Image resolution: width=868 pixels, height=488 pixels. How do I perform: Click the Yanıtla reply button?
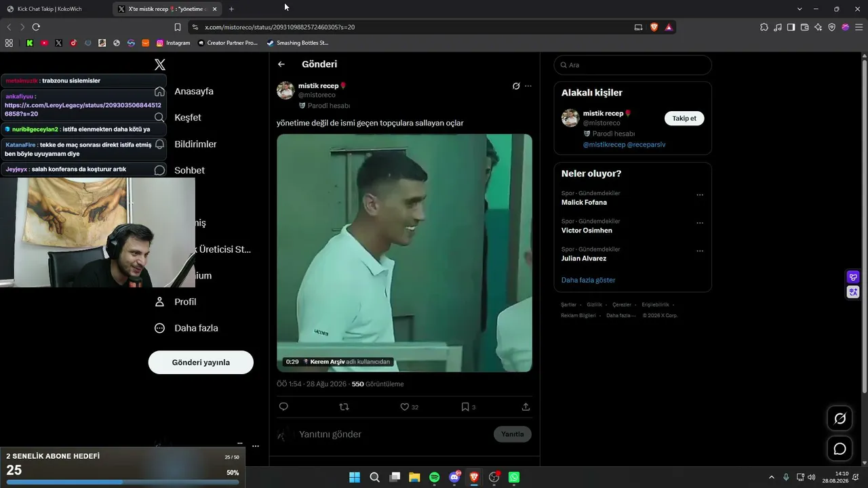pos(512,434)
